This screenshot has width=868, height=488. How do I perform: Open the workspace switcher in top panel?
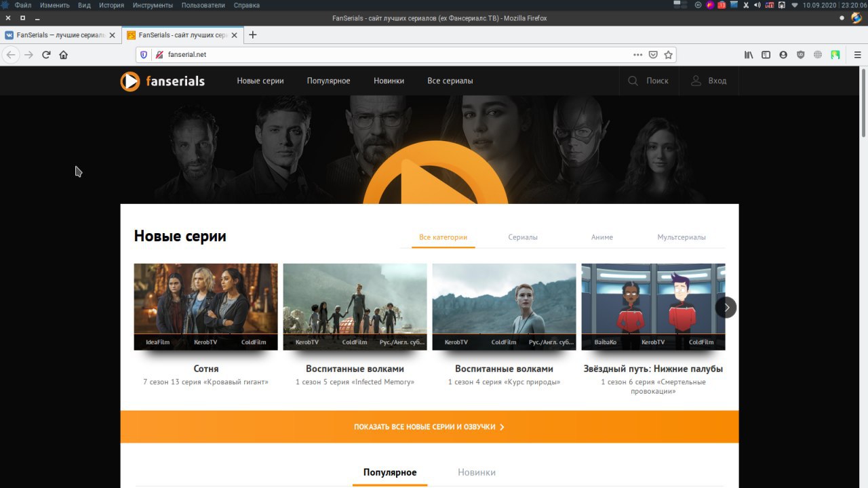[x=680, y=5]
